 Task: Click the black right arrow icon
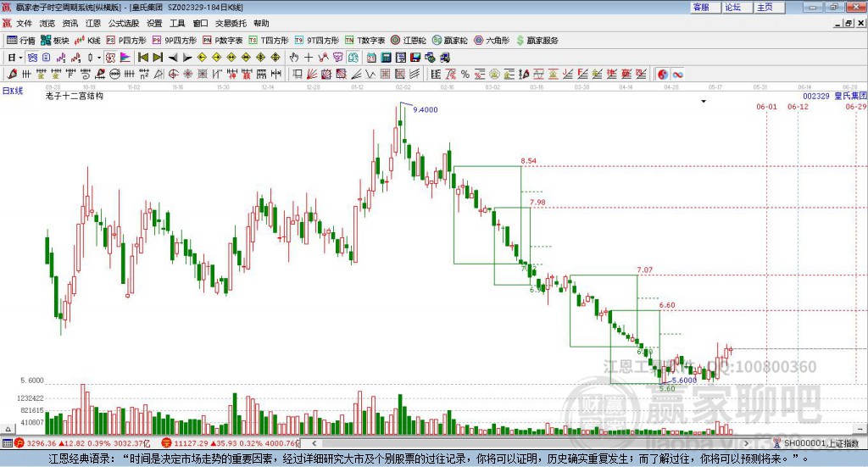point(187,58)
